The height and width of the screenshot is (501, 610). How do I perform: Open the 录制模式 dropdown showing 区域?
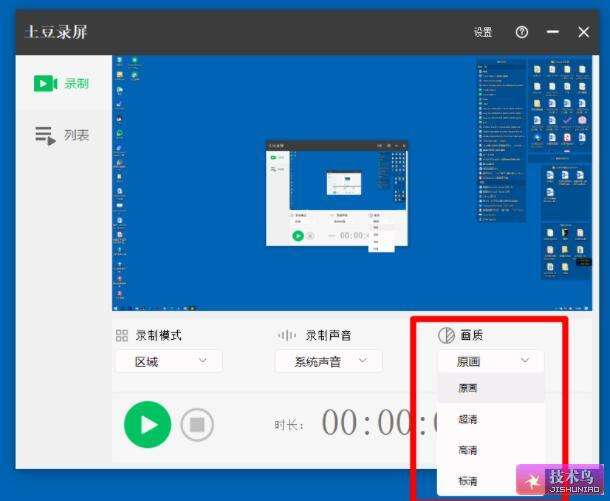pos(169,361)
